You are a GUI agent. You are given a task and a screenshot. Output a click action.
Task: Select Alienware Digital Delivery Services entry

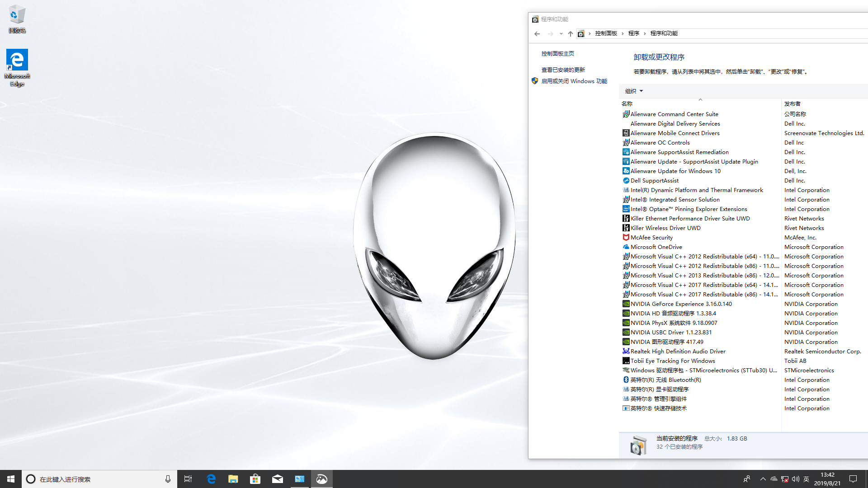tap(675, 123)
